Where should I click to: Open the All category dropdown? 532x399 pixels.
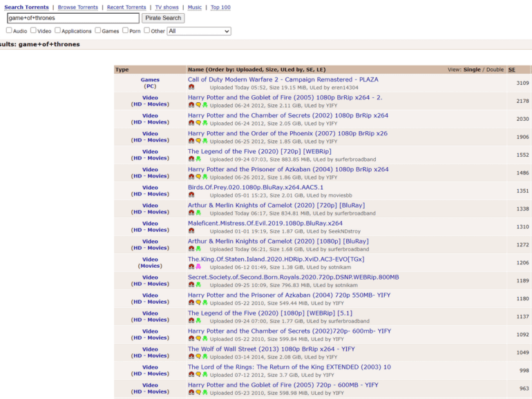pos(199,31)
